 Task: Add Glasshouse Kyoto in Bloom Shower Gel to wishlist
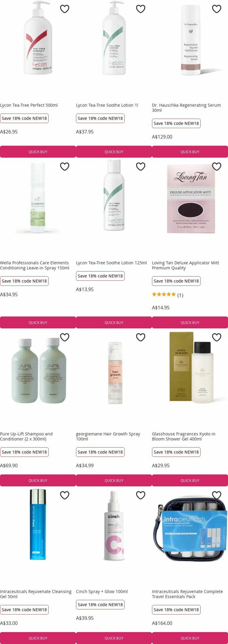216,337
